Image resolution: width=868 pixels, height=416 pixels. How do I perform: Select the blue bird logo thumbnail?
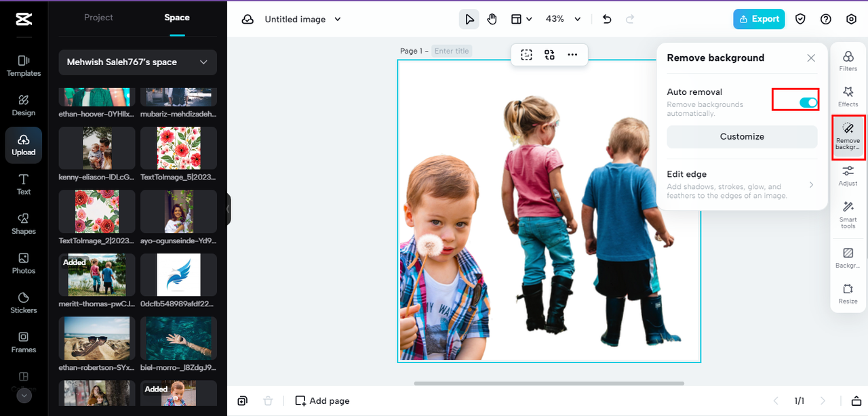pos(178,275)
